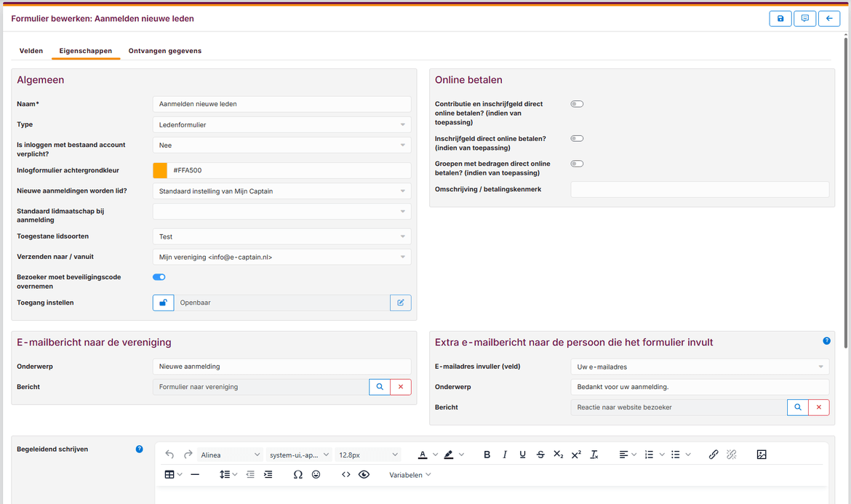Click the orange background color swatch
This screenshot has width=851, height=504.
coord(160,170)
